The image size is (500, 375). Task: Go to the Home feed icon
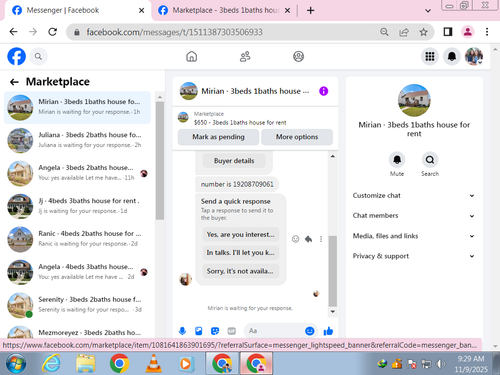tap(192, 56)
